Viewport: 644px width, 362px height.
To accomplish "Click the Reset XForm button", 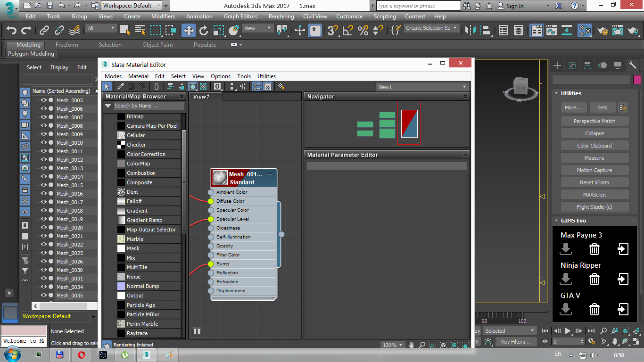I will click(594, 182).
